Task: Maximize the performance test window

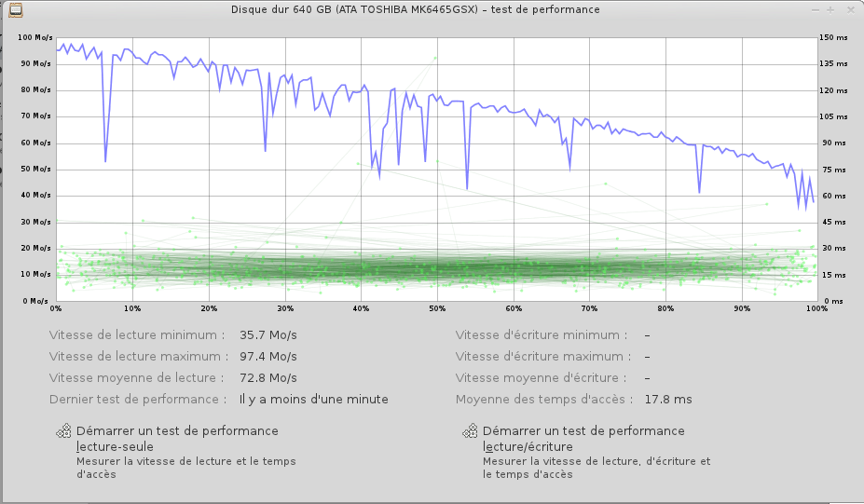Action: 830,9
